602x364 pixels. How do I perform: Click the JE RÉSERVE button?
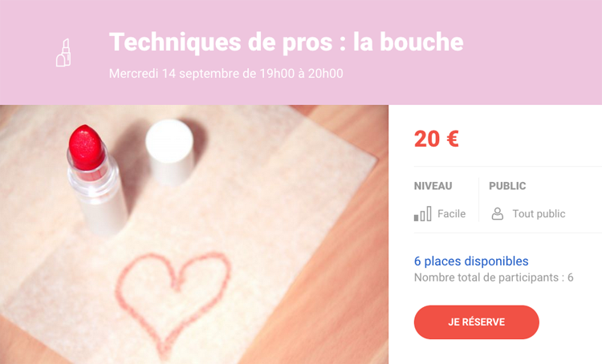point(477,322)
